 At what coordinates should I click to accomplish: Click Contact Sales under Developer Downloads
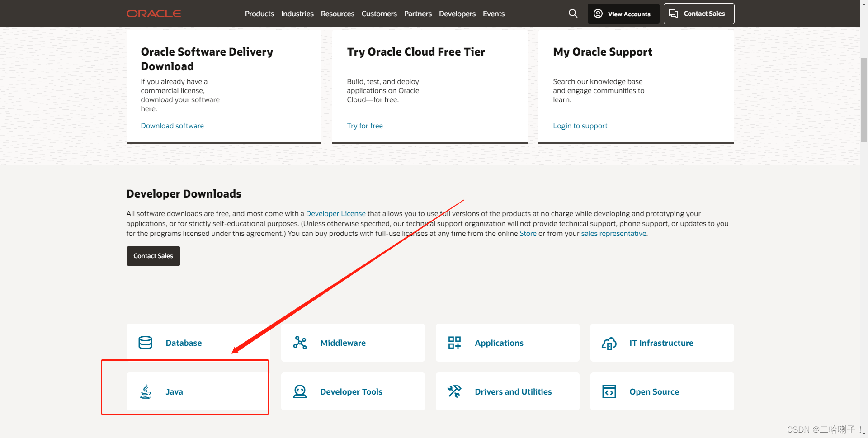click(x=153, y=256)
